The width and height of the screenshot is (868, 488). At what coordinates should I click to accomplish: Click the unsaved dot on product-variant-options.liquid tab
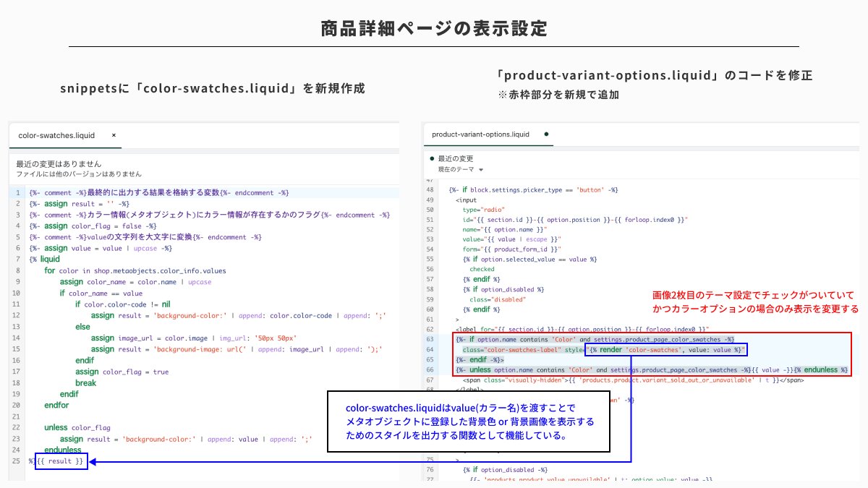coord(545,134)
